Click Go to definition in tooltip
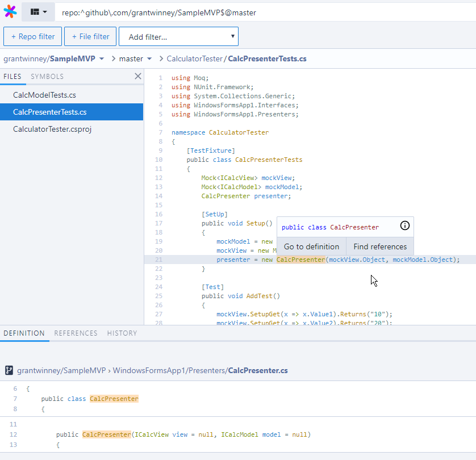The image size is (476, 460). pyautogui.click(x=311, y=246)
